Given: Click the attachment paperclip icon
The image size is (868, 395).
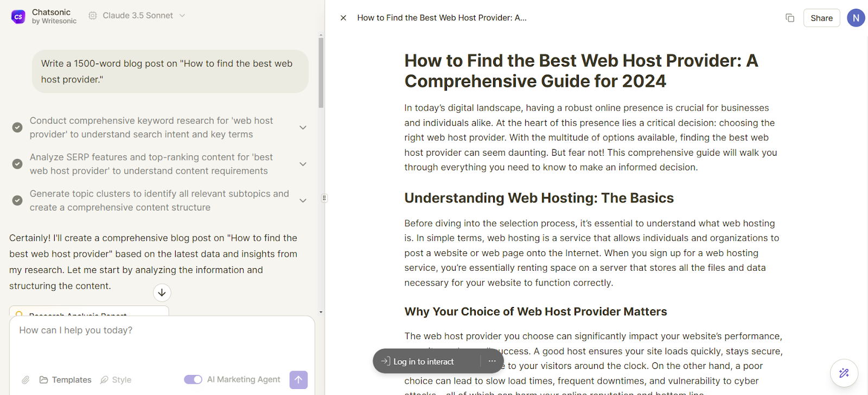Looking at the screenshot, I should (25, 380).
